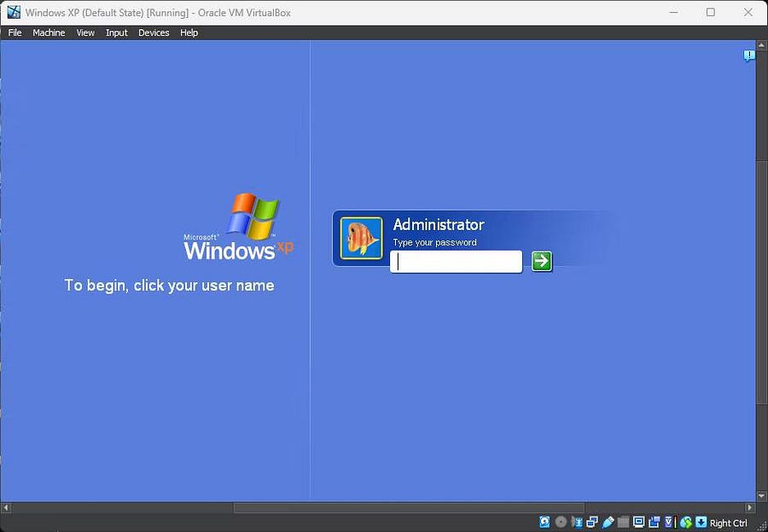This screenshot has height=532, width=768.
Task: Open the Machine menu
Action: click(49, 32)
